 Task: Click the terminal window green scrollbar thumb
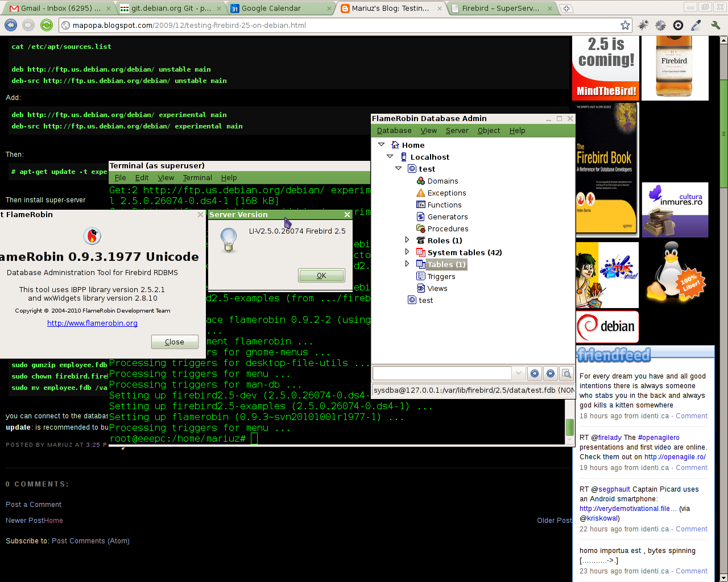click(x=569, y=427)
